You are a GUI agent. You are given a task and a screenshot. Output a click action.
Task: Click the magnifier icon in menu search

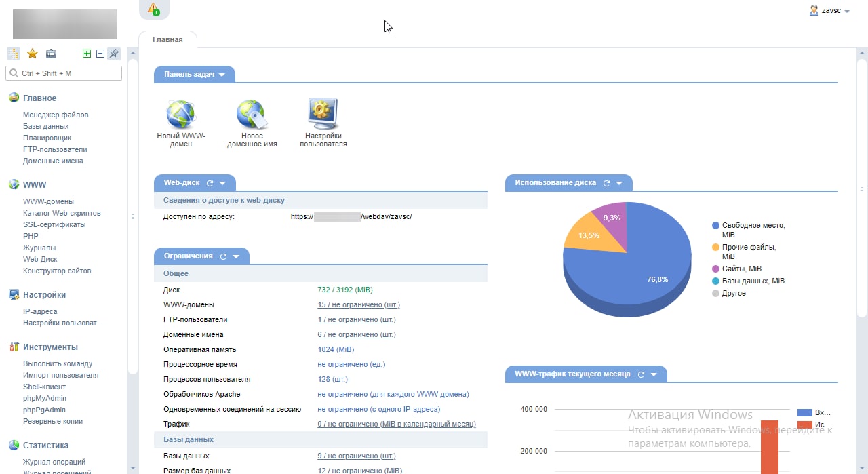click(x=14, y=73)
